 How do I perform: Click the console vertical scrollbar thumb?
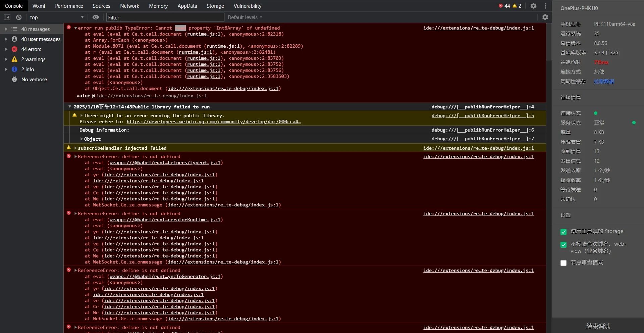click(549, 42)
